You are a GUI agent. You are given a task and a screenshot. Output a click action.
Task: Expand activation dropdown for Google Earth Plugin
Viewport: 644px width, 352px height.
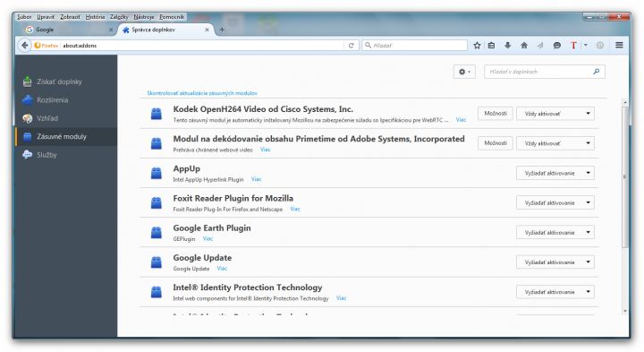click(555, 232)
